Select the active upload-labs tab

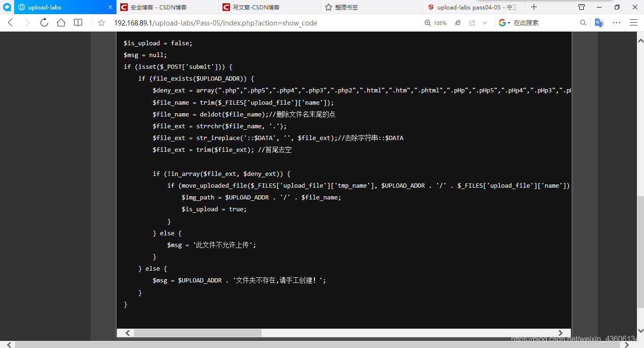point(65,7)
